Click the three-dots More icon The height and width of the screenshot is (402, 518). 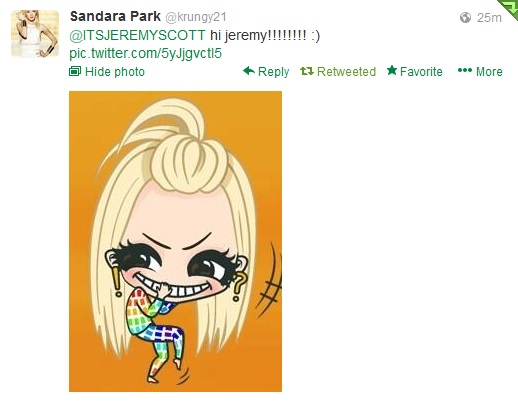pyautogui.click(x=465, y=70)
